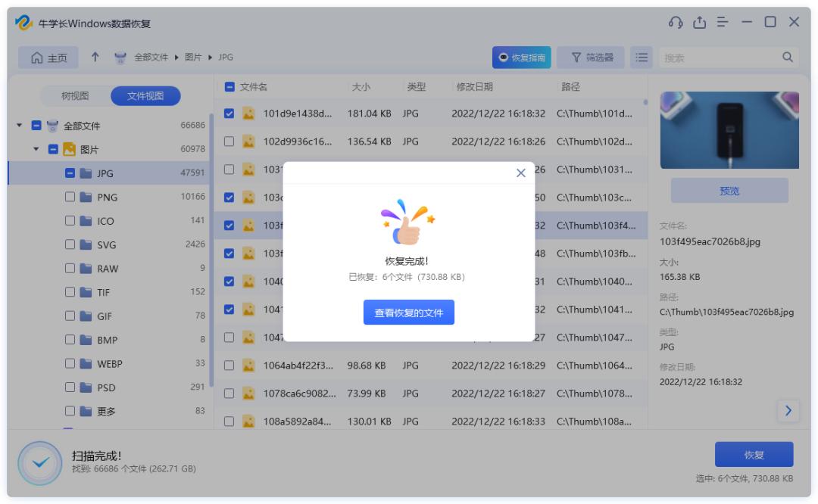Sort by 路径 column header
Image resolution: width=818 pixels, height=504 pixels.
point(570,86)
